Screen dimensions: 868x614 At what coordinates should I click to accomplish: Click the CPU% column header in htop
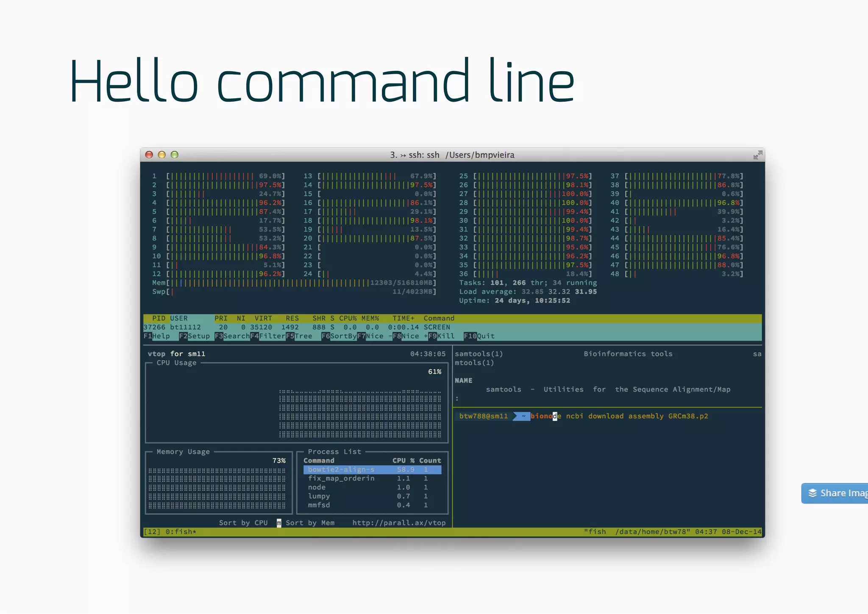[x=348, y=318]
